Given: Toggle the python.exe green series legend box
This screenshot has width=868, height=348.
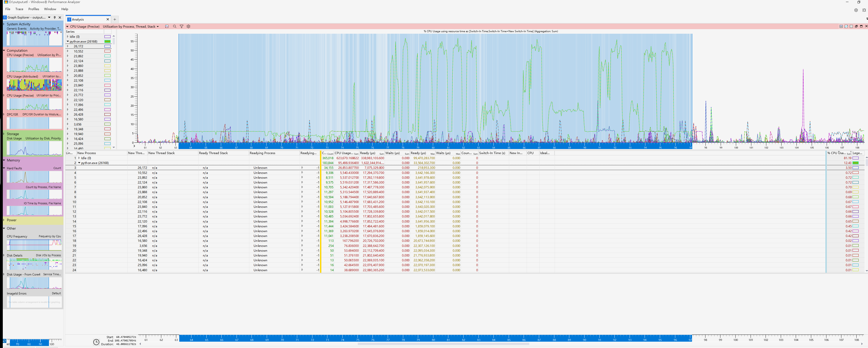Looking at the screenshot, I should [x=108, y=41].
